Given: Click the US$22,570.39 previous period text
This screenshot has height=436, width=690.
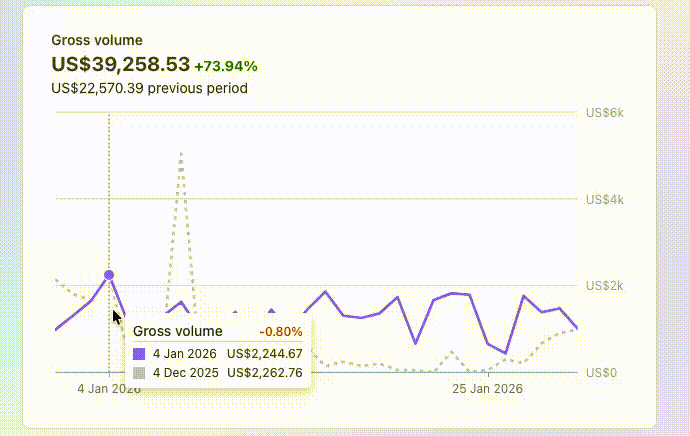Looking at the screenshot, I should [x=149, y=88].
